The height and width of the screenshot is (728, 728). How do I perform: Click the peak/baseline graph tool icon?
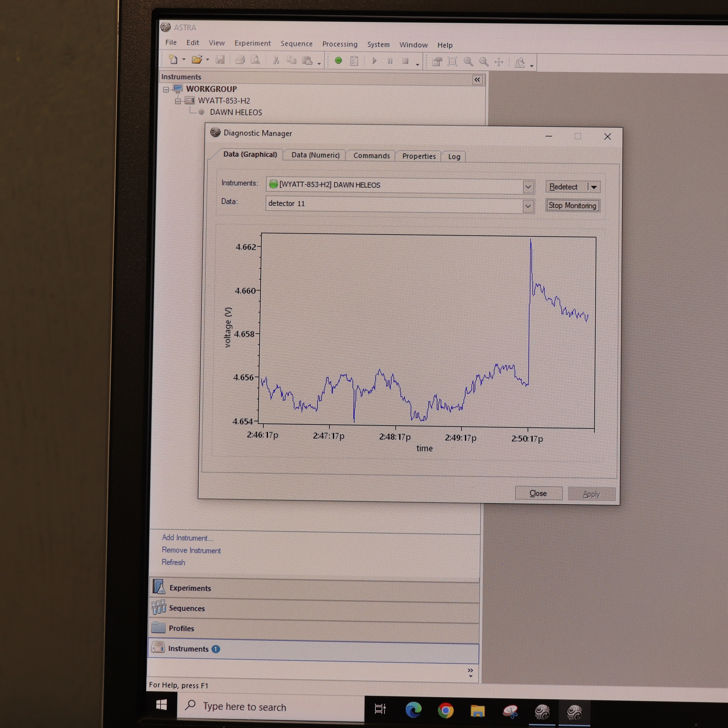[x=520, y=63]
